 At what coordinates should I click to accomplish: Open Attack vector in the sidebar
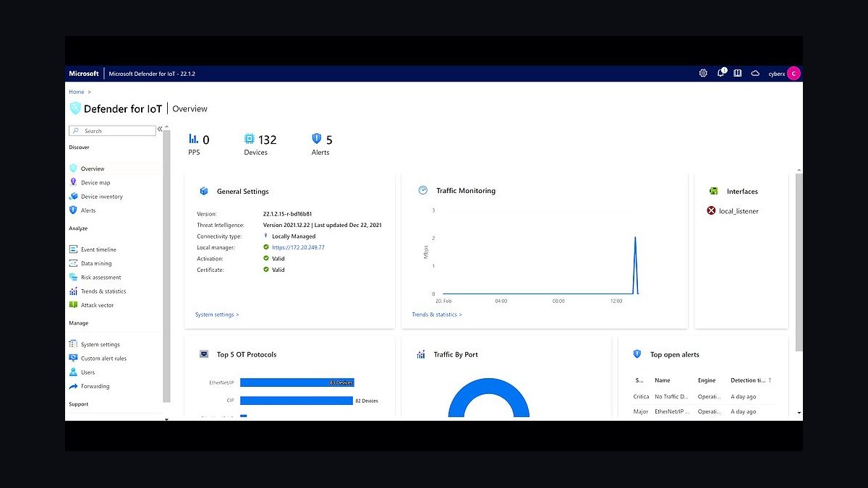tap(92, 305)
